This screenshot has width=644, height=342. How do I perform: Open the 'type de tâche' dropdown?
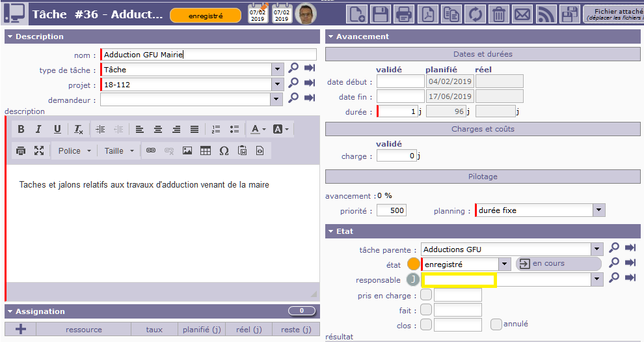(x=277, y=69)
